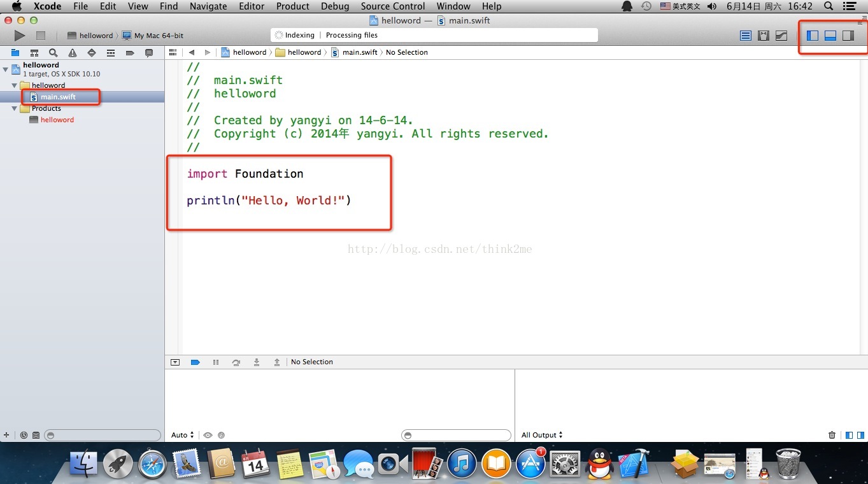Open the Symbol navigator

tap(34, 53)
